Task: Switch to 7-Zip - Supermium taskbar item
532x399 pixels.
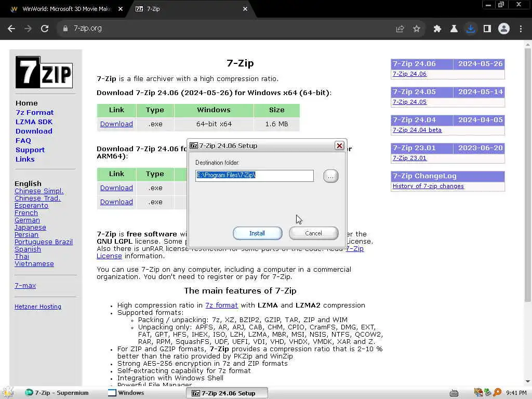Action: click(57, 393)
